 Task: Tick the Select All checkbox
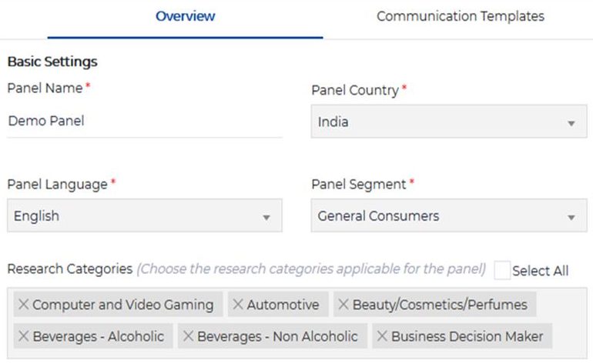coord(502,270)
